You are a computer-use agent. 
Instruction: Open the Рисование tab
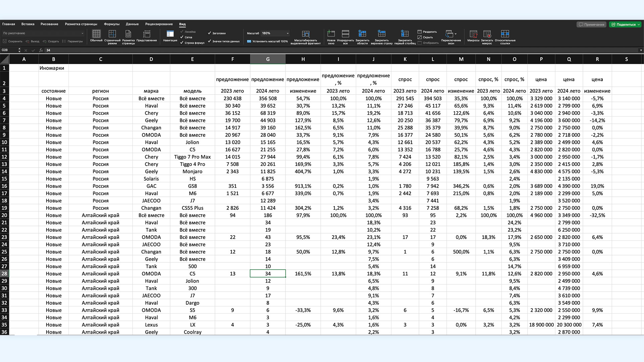(x=49, y=24)
